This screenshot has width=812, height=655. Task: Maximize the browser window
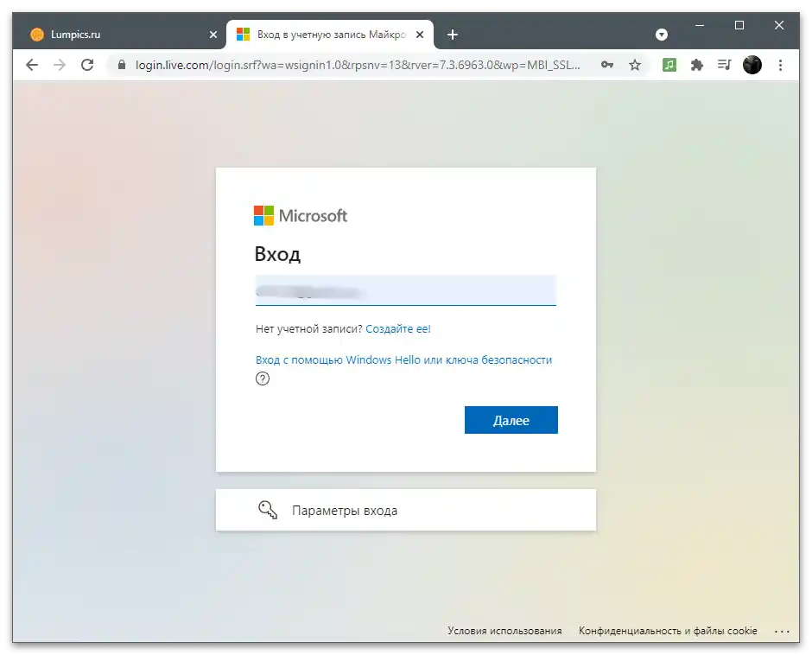coord(739,25)
